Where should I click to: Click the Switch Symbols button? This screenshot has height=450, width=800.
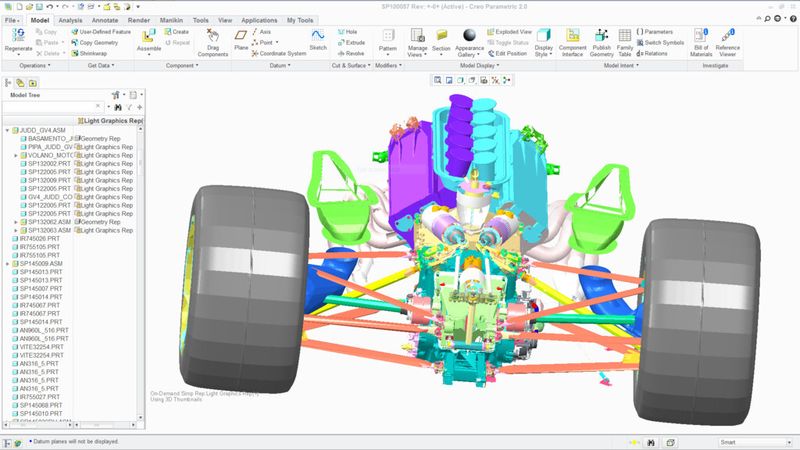[x=660, y=42]
